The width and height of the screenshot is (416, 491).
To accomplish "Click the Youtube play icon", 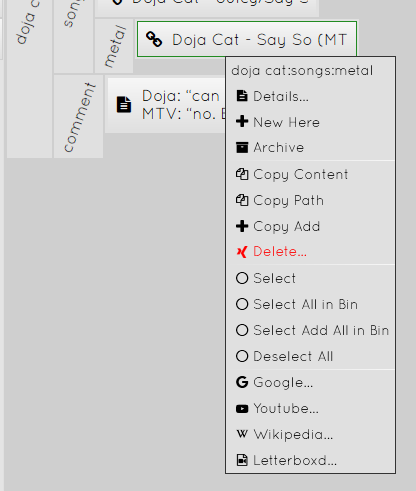I will 242,408.
